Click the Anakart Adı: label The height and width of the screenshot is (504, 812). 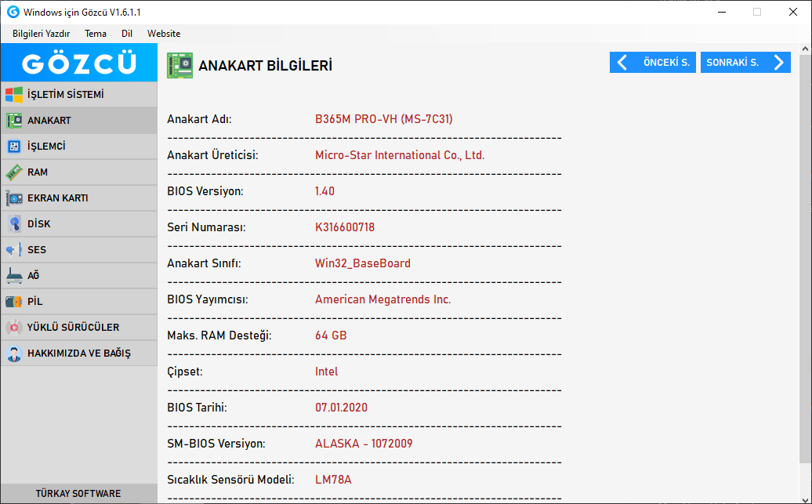(x=199, y=119)
